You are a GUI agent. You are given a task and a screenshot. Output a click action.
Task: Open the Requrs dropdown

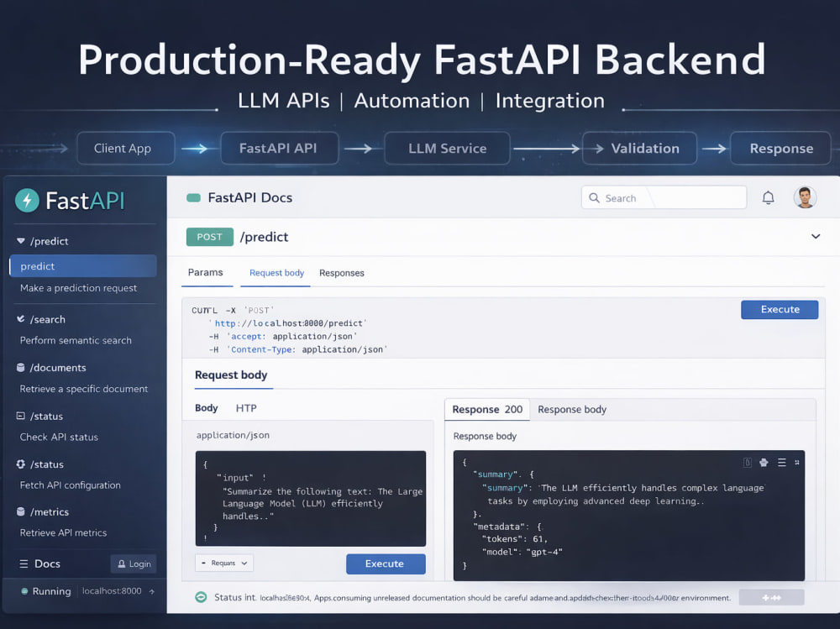(224, 563)
